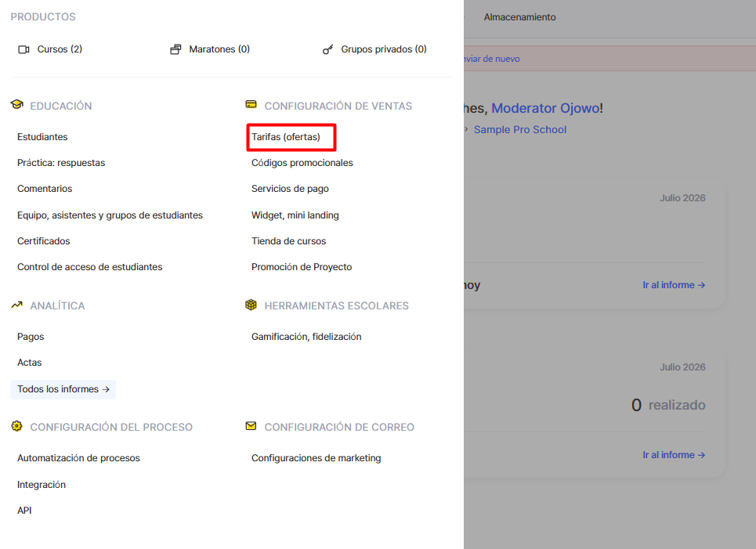Click Almacenamiento in the background header
This screenshot has height=549, width=756.
pyautogui.click(x=519, y=17)
